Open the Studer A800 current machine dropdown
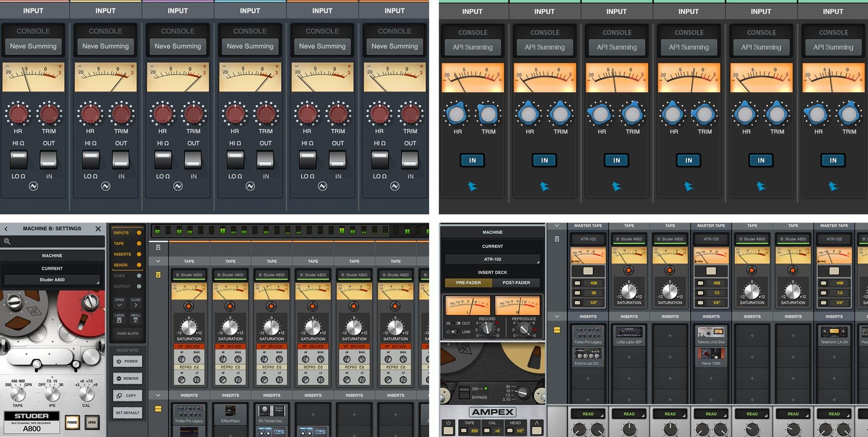 click(x=52, y=280)
